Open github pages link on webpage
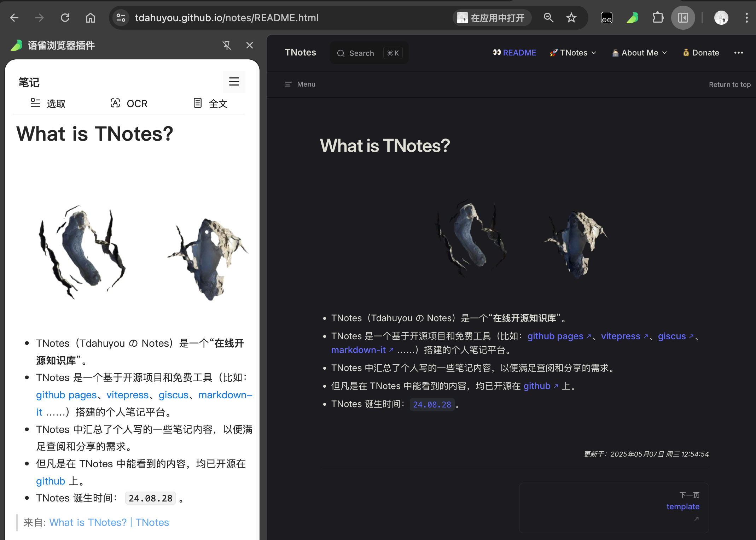 pos(559,336)
